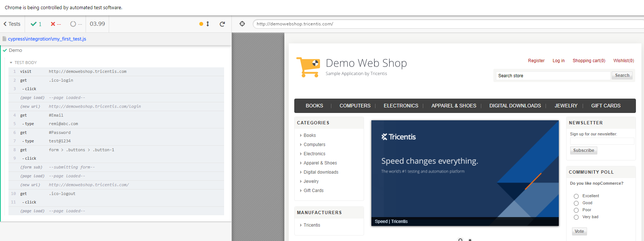Select the visit command log row
Screen dimensions: 644x241
pyautogui.click(x=116, y=71)
